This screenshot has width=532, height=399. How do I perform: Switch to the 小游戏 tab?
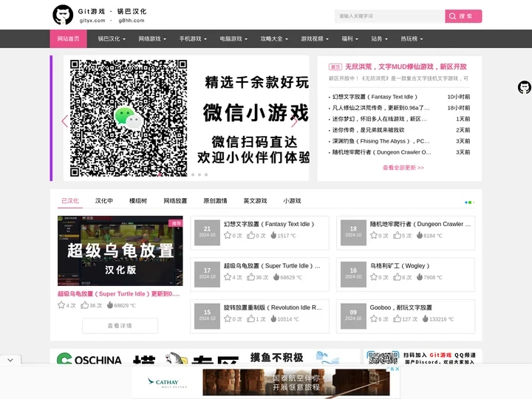[x=292, y=201]
